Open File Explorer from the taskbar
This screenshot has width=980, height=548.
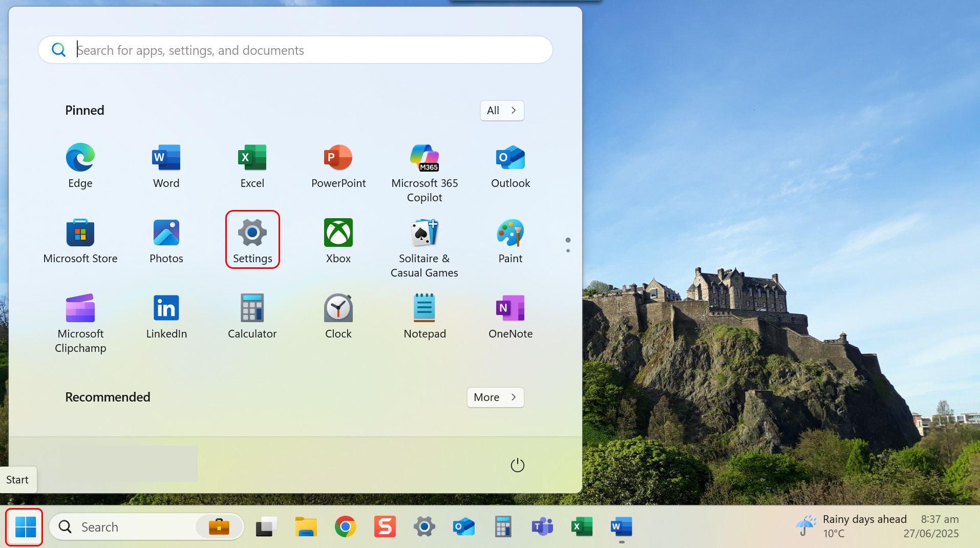click(306, 527)
